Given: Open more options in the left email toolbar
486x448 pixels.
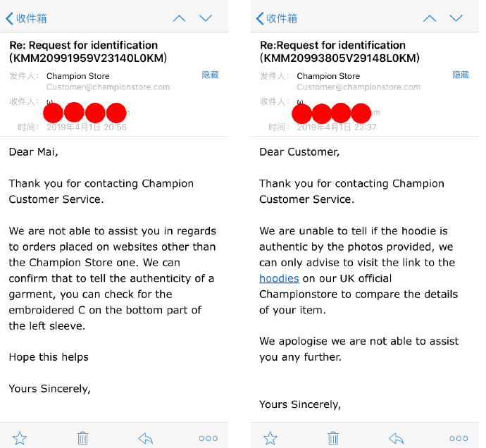Looking at the screenshot, I should pyautogui.click(x=208, y=438).
